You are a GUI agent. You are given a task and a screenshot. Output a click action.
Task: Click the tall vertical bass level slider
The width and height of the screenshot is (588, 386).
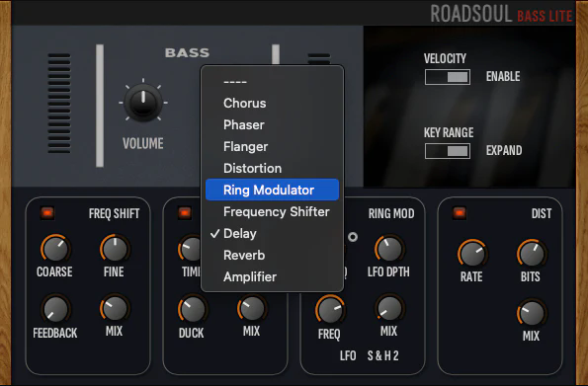pos(100,106)
